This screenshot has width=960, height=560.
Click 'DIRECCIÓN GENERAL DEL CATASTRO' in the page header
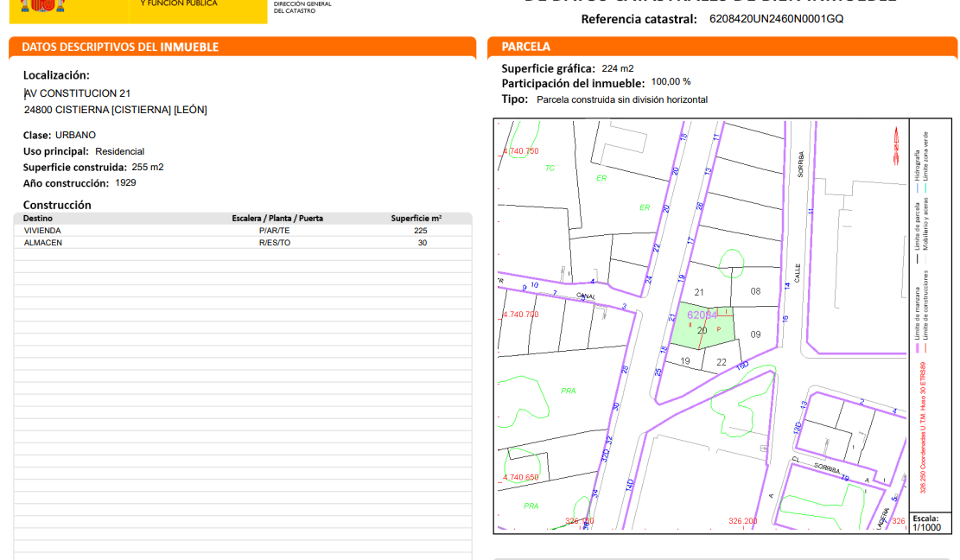pos(302,7)
